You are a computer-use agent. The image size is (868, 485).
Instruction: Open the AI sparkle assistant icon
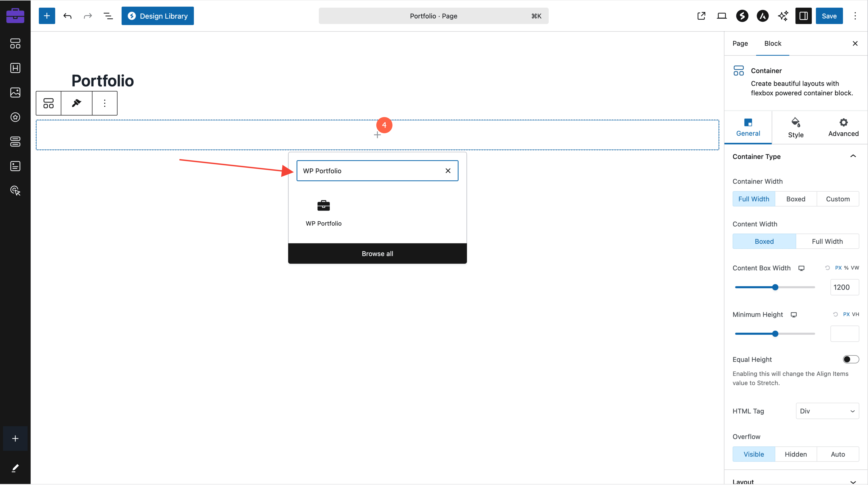(783, 16)
